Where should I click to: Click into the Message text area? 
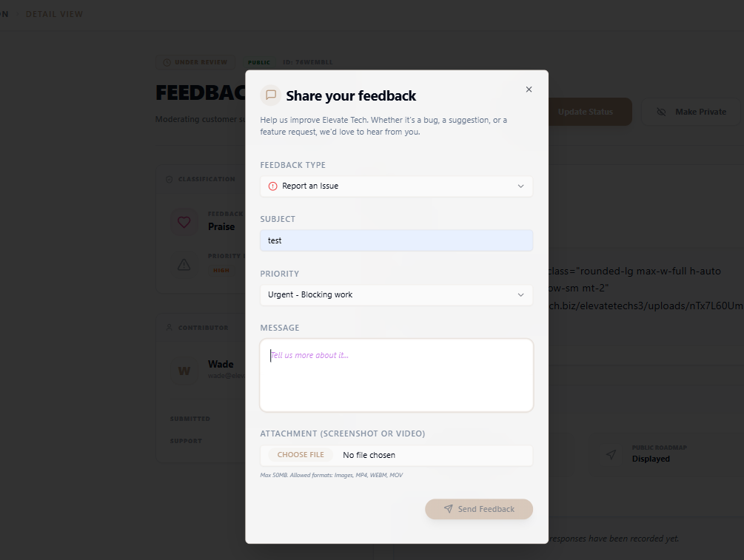point(396,375)
